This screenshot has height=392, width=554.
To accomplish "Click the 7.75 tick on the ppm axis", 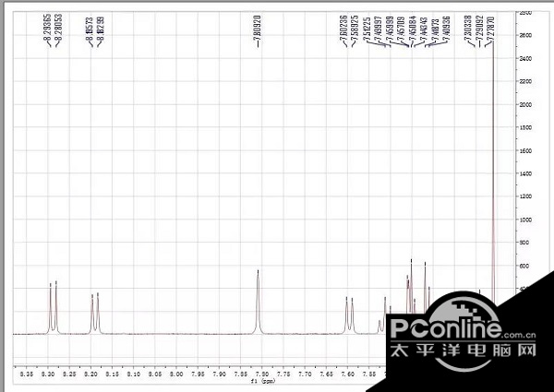I will click(283, 374).
